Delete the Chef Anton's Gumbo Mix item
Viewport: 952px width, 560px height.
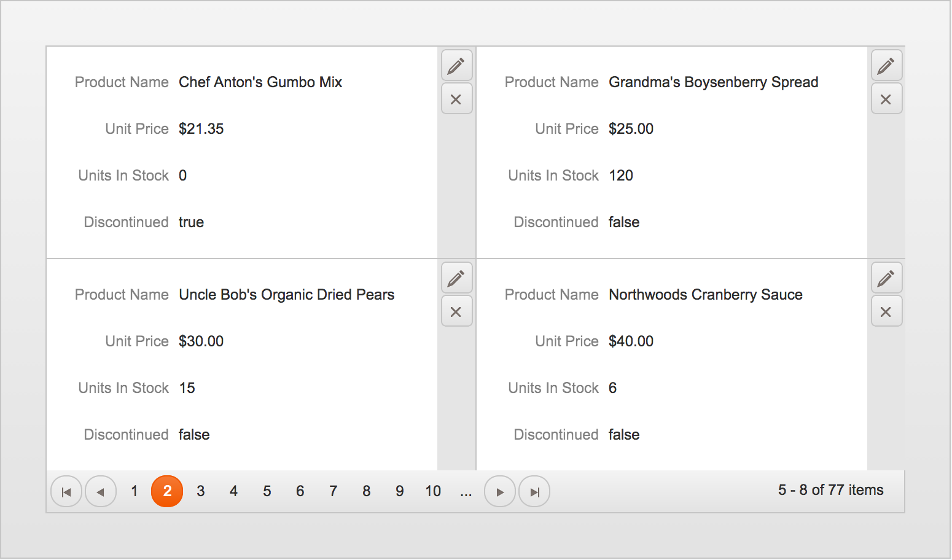[456, 99]
